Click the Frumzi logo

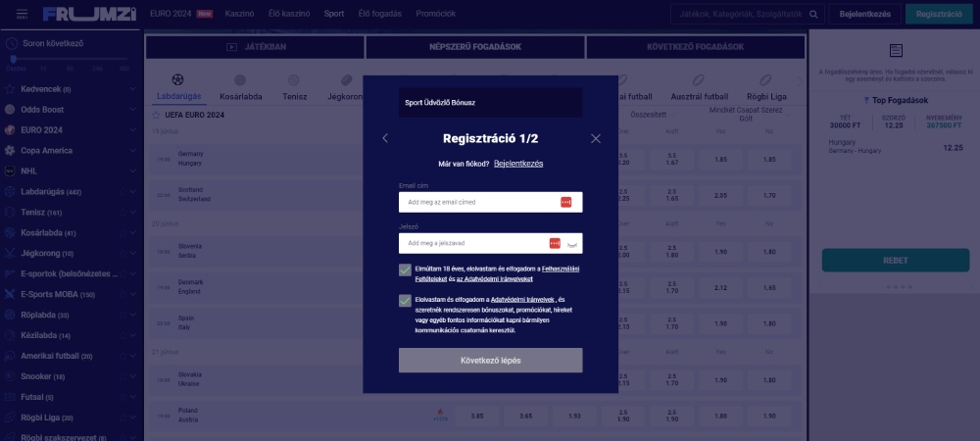tap(89, 14)
